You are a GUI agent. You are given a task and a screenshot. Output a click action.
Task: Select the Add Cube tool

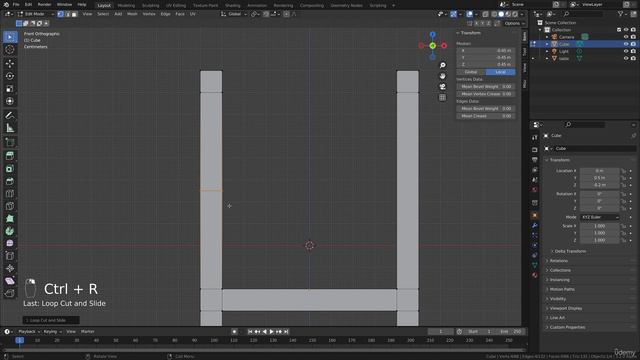[10, 142]
